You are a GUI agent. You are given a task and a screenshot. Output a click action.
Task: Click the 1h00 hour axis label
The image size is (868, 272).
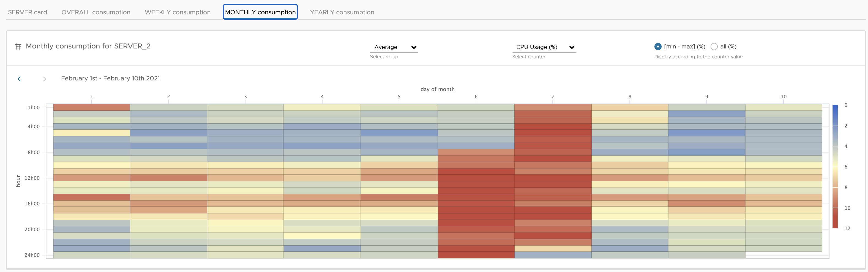pyautogui.click(x=34, y=108)
